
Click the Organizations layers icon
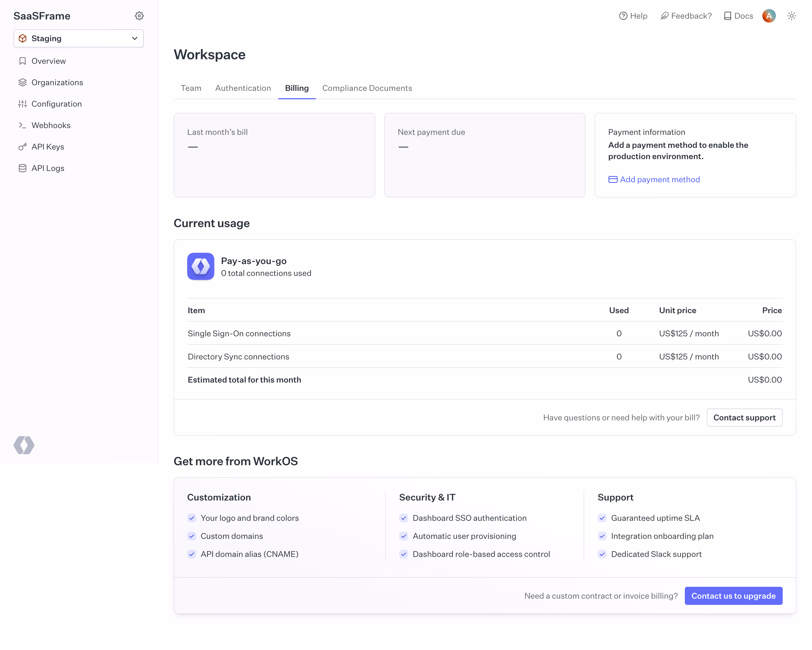(x=23, y=83)
